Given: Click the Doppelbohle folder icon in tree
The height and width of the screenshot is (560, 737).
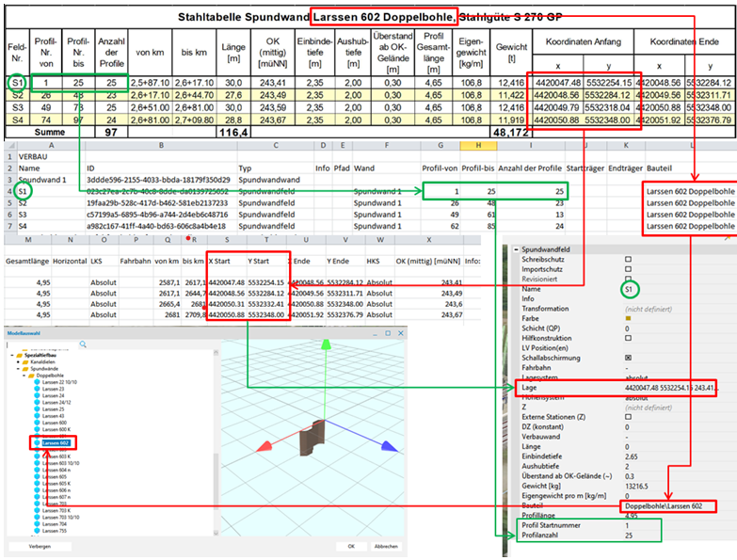Looking at the screenshot, I should pyautogui.click(x=31, y=376).
